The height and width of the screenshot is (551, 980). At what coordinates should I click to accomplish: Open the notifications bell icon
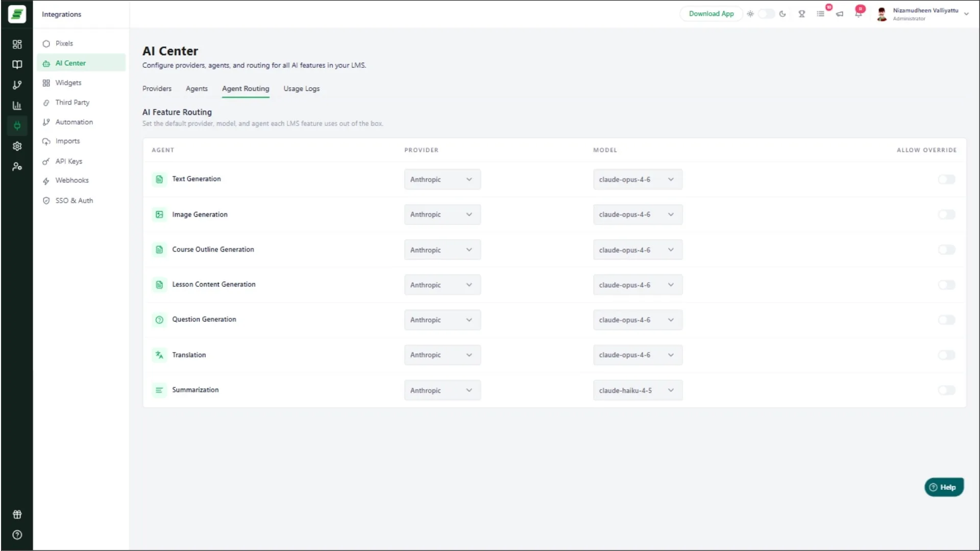(x=859, y=14)
